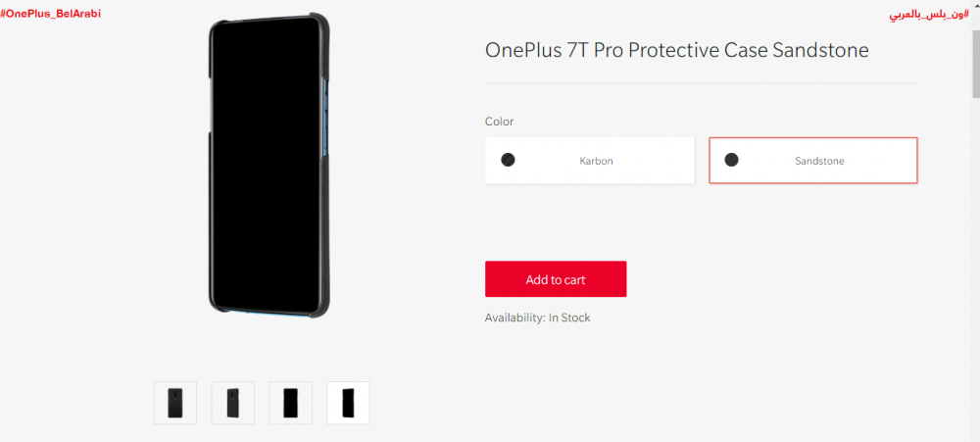Click the large phone case product image
The width and height of the screenshot is (980, 442).
[x=269, y=166]
